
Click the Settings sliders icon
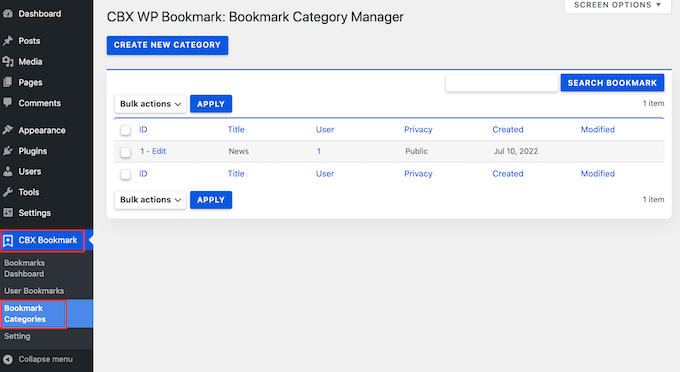point(7,212)
